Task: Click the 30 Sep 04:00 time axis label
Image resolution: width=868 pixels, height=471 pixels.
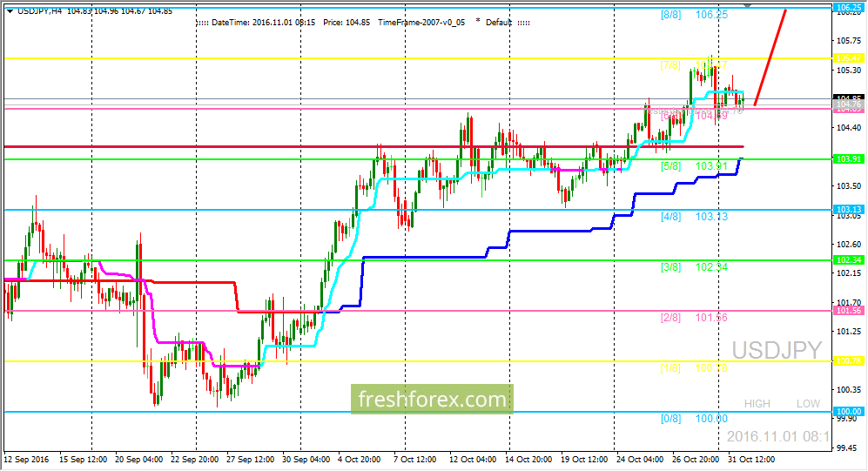Action: [x=306, y=460]
